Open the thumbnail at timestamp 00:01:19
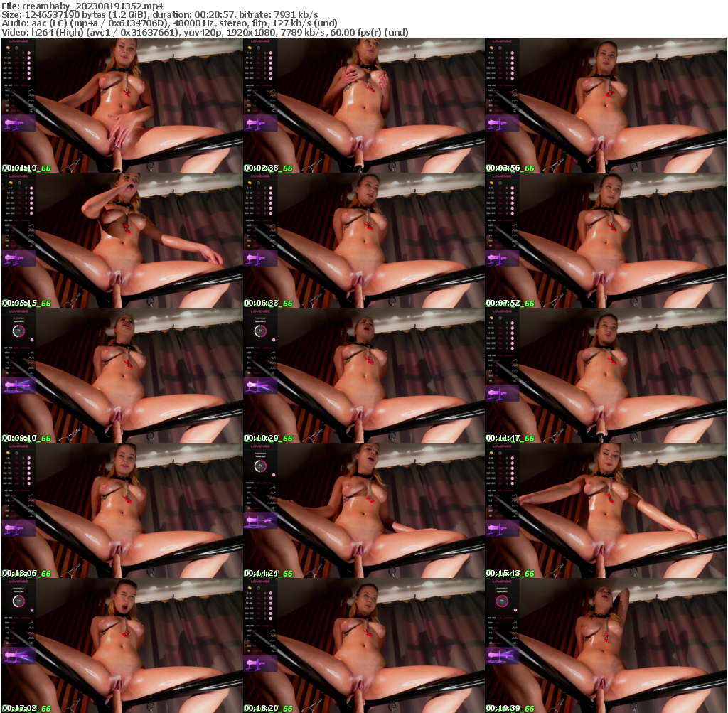This screenshot has height=713, width=728. coord(121,105)
